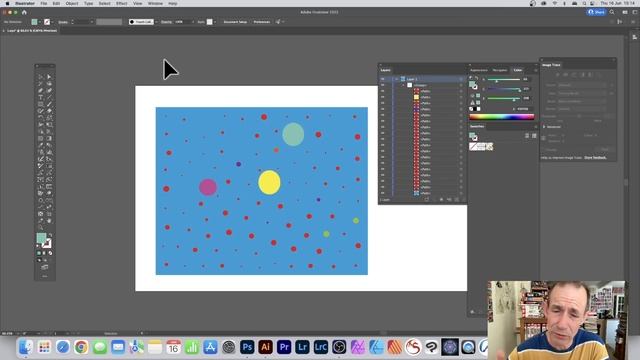This screenshot has height=360, width=640.
Task: Click the collapsed panel icon at right edge
Action: [x=634, y=37]
